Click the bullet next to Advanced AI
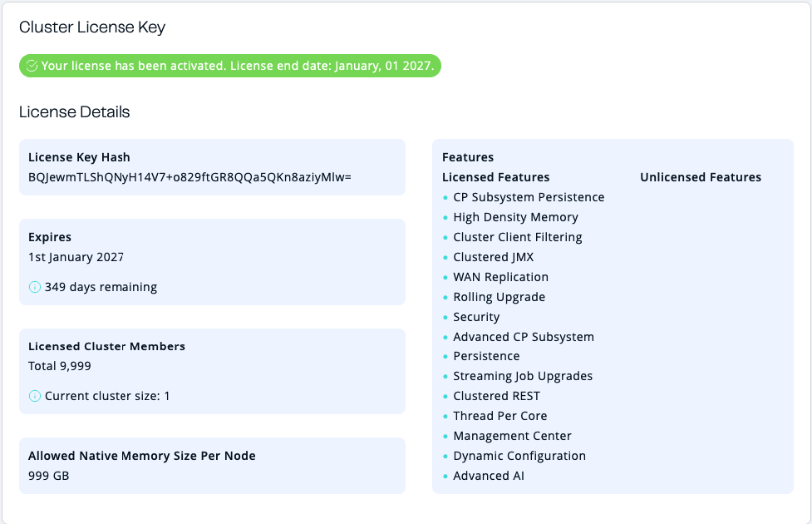The width and height of the screenshot is (812, 524). [x=444, y=476]
